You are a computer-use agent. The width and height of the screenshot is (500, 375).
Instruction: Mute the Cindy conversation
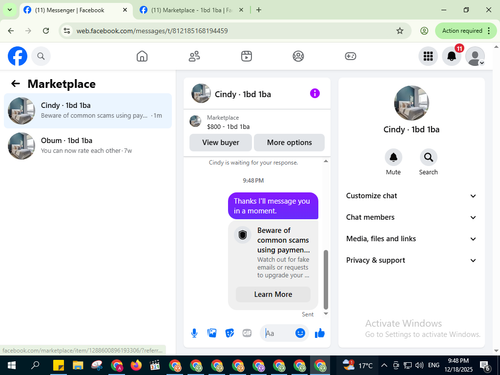click(x=393, y=157)
